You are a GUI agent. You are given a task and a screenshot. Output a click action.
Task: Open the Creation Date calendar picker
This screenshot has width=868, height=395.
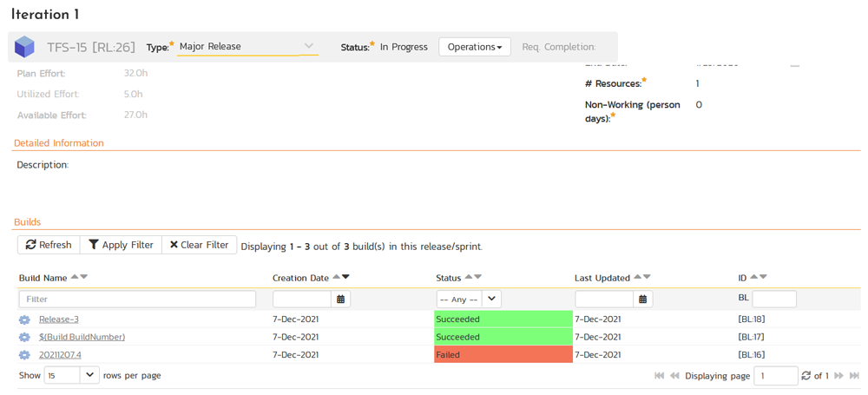pyautogui.click(x=341, y=299)
